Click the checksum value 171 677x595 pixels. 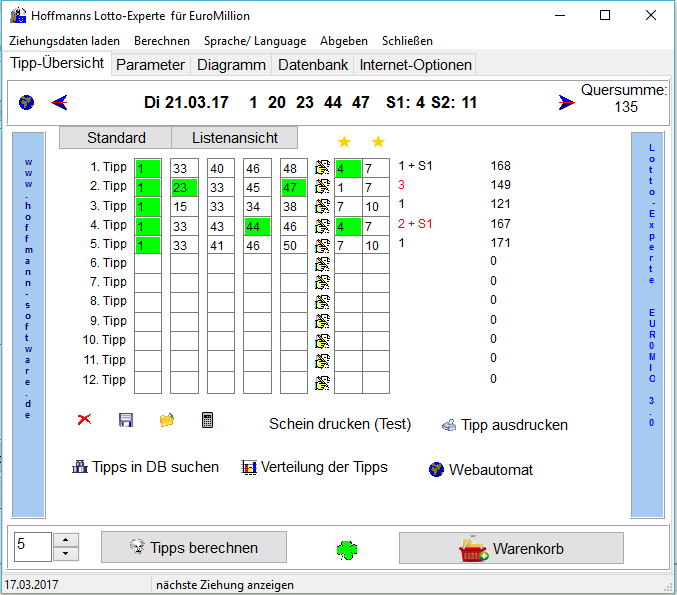click(500, 243)
